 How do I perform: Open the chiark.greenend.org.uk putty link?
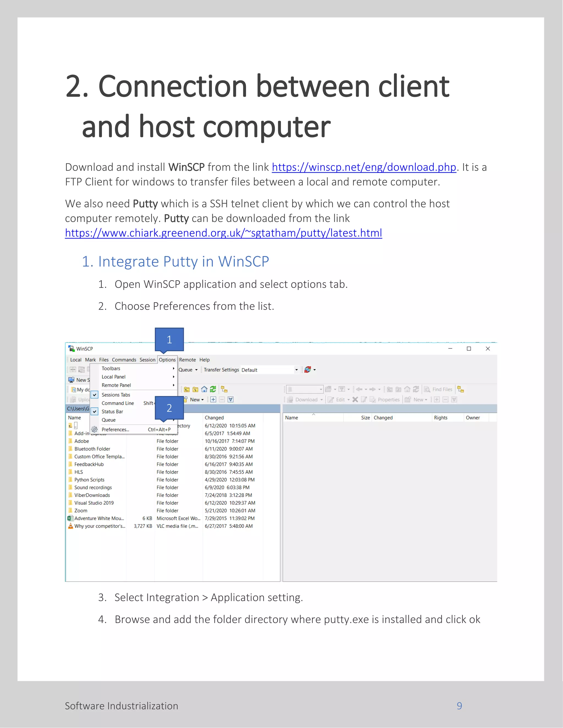(223, 233)
